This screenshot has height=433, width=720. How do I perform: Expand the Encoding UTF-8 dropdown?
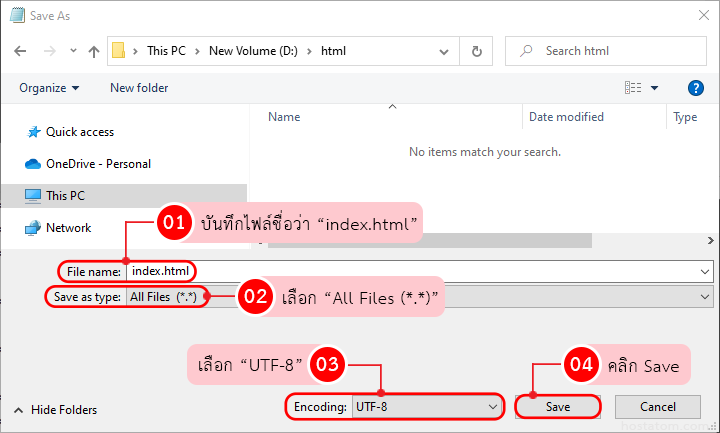pos(492,407)
